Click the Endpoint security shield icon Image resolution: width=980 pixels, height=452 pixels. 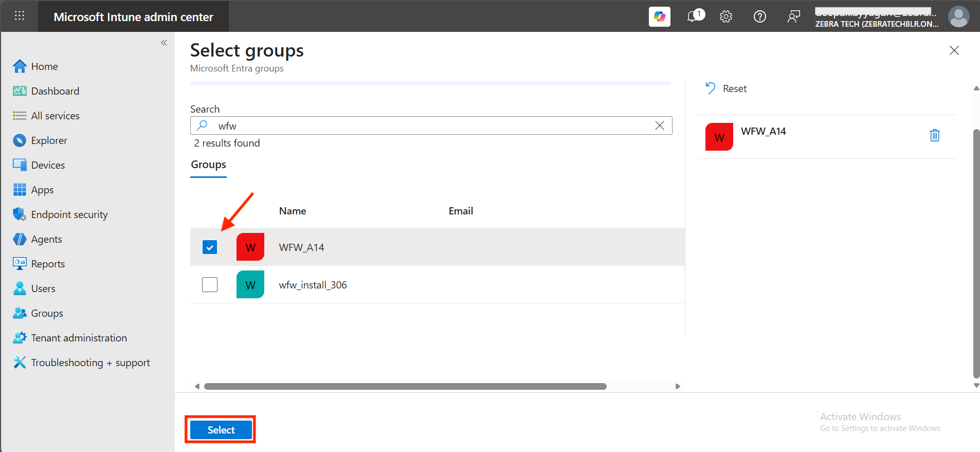pyautogui.click(x=20, y=214)
